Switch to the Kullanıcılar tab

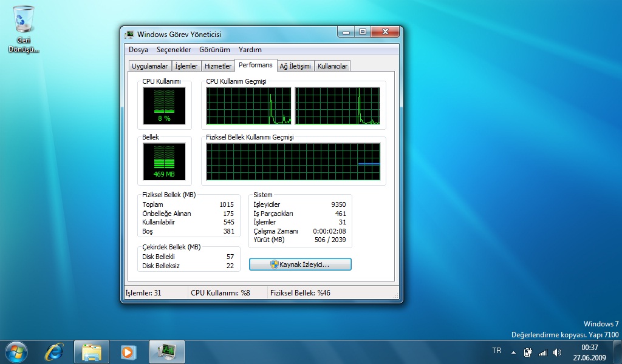coord(332,66)
